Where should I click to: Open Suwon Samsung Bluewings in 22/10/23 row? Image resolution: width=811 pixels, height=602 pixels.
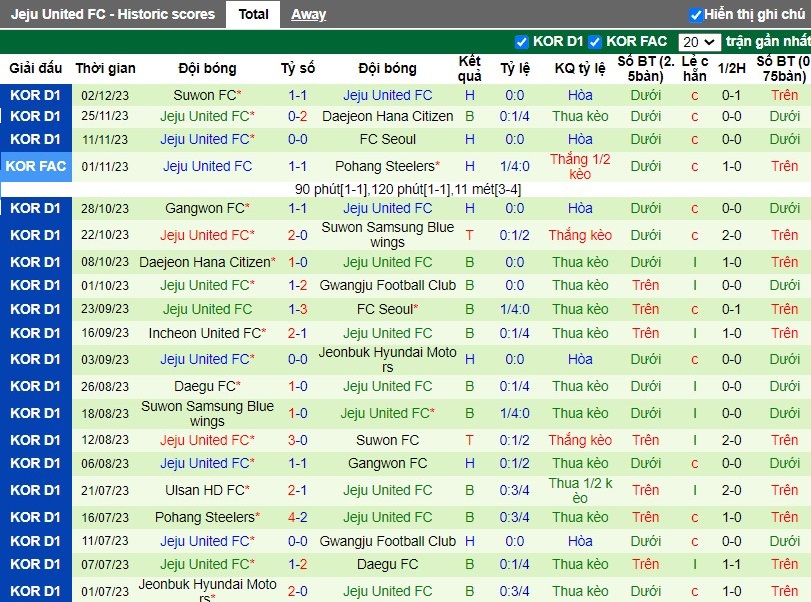(387, 235)
